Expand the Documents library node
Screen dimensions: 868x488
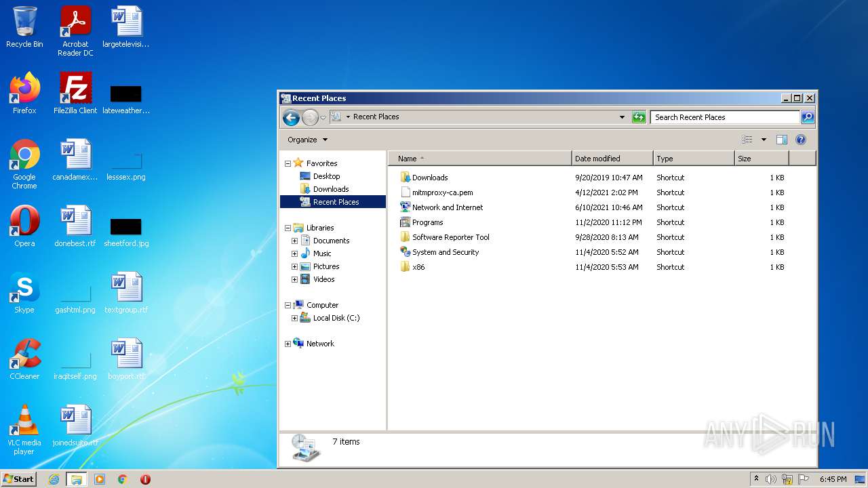coord(294,241)
